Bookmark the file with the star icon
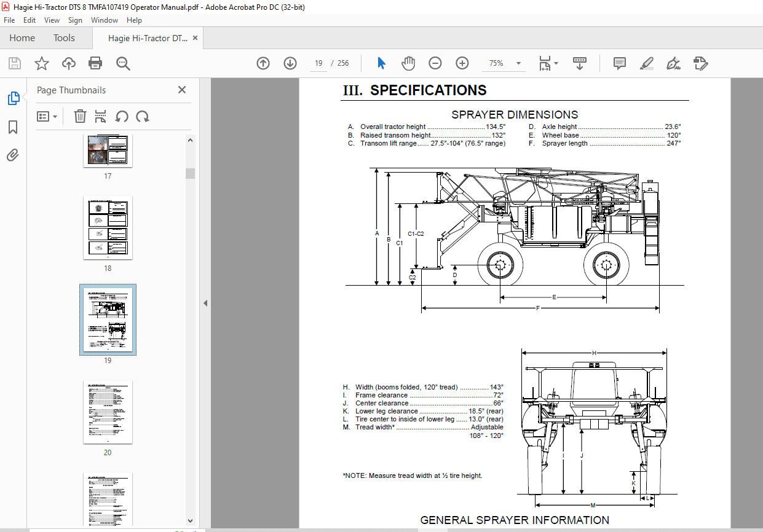The image size is (763, 532). [x=41, y=63]
